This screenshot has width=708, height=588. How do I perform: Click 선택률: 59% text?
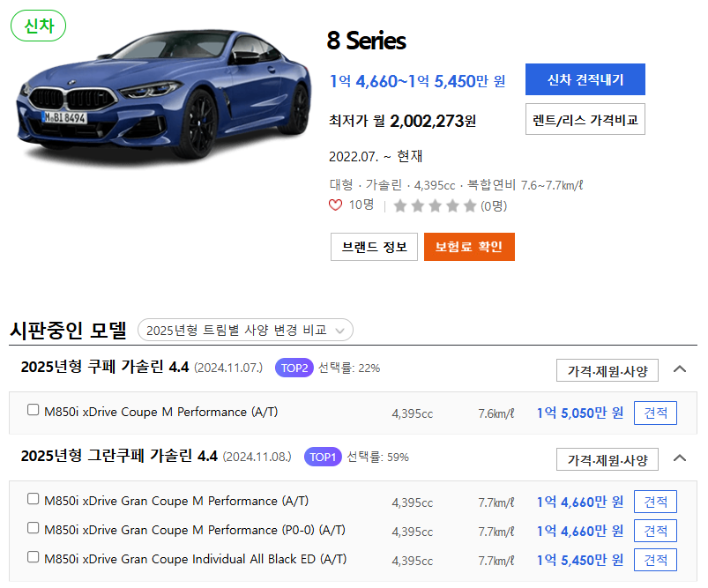(378, 457)
